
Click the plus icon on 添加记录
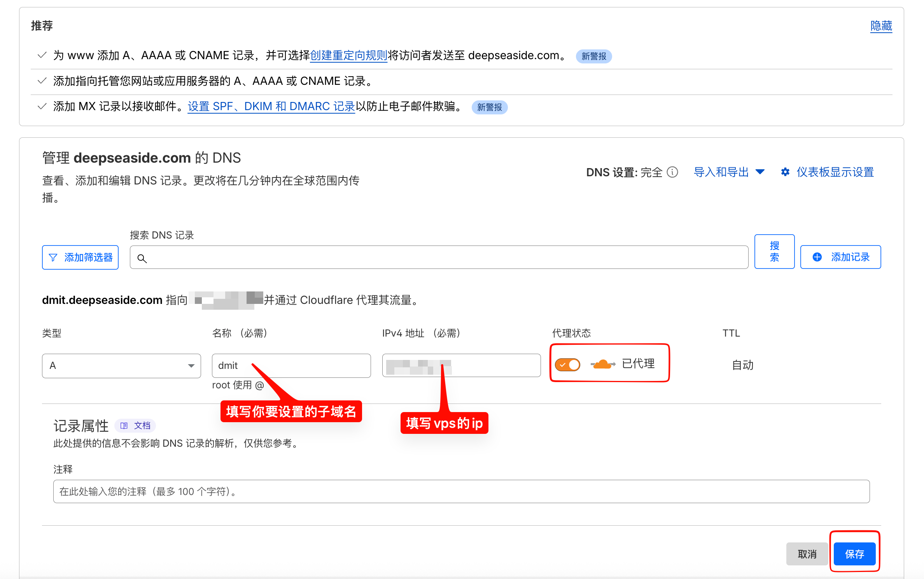[x=817, y=257]
